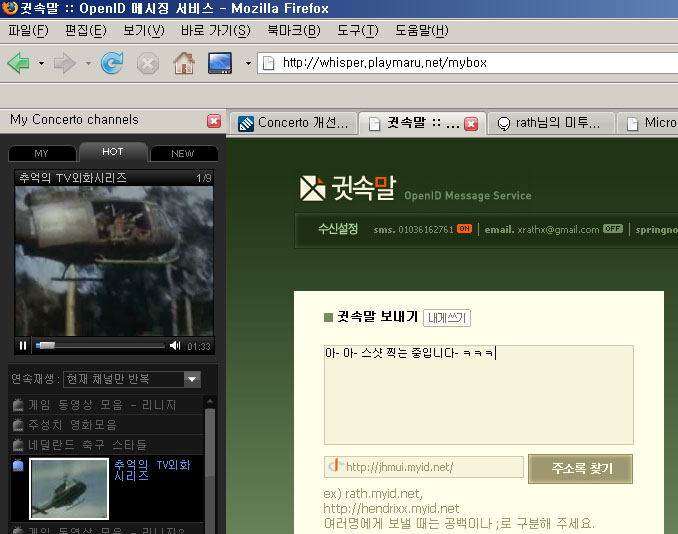678x534 pixels.
Task: Close the My Concerto channels sidebar
Action: pyautogui.click(x=214, y=121)
